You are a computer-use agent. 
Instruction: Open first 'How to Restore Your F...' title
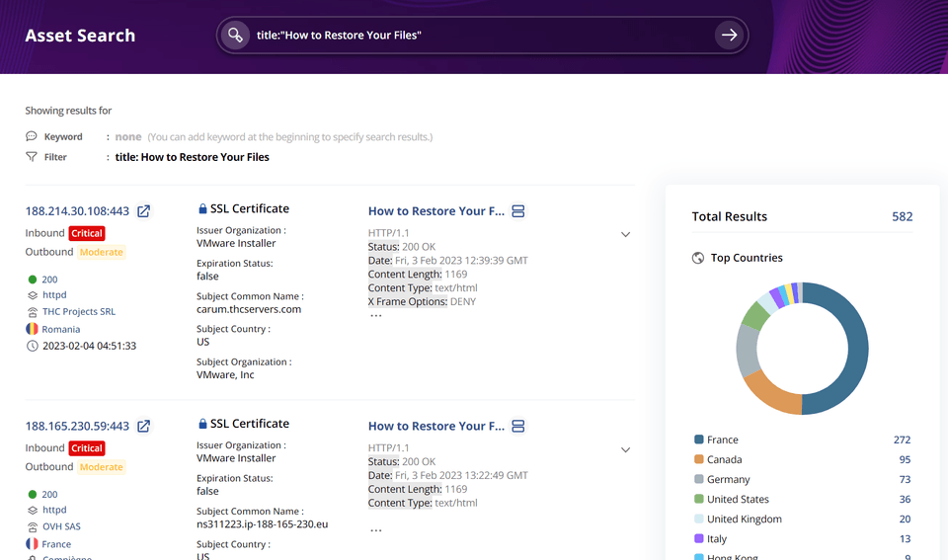(435, 211)
